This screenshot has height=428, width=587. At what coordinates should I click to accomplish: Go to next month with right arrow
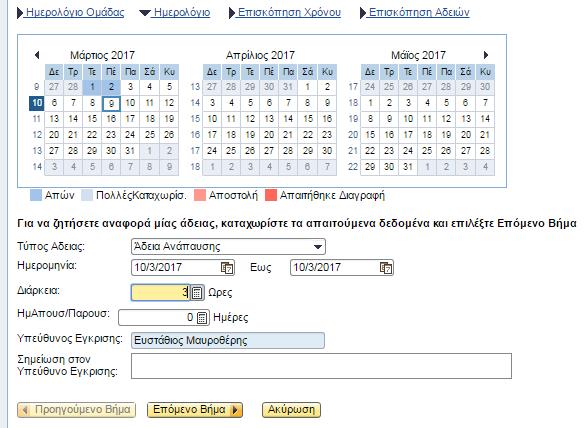pos(486,55)
